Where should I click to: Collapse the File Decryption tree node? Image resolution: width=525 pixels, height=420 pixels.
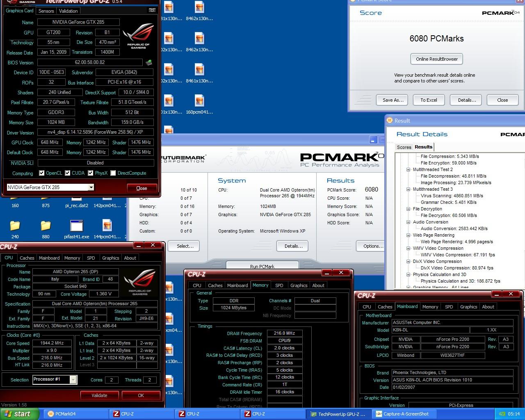pyautogui.click(x=408, y=209)
